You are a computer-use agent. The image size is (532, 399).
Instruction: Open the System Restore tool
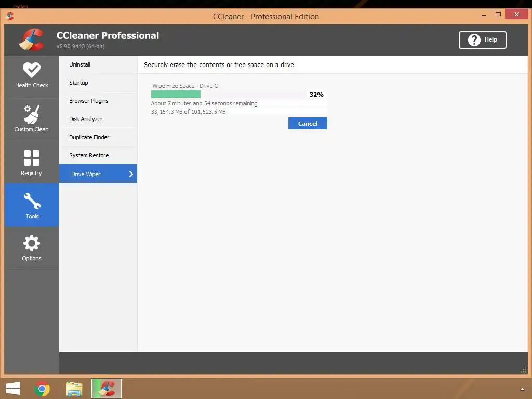click(x=98, y=155)
